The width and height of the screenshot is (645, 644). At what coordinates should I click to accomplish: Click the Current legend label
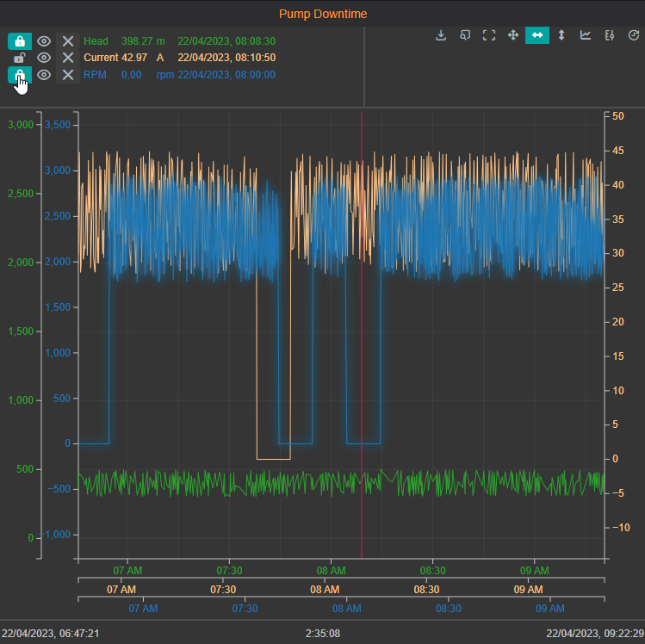[x=101, y=58]
